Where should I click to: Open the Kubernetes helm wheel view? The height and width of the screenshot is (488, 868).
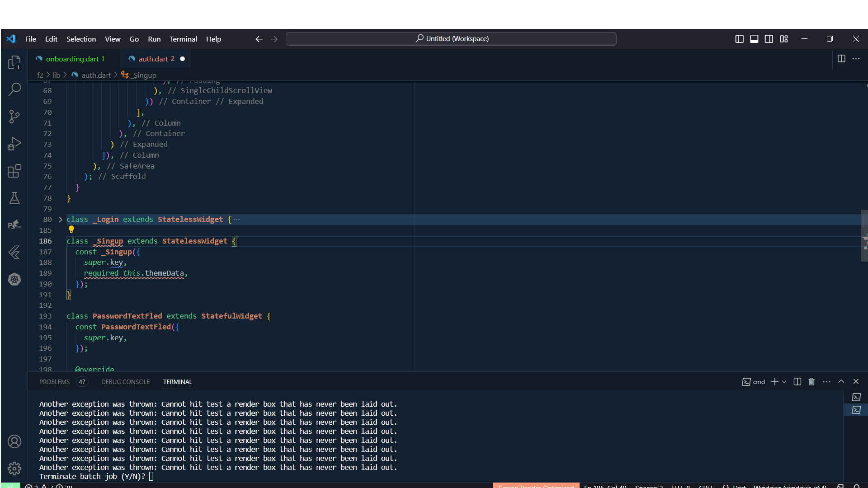pos(14,279)
